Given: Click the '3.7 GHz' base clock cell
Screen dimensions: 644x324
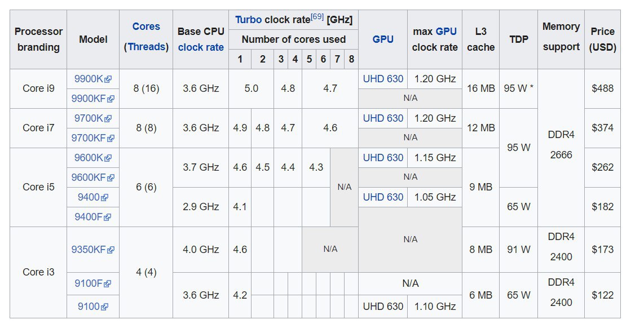Looking at the screenshot, I should 201,167.
